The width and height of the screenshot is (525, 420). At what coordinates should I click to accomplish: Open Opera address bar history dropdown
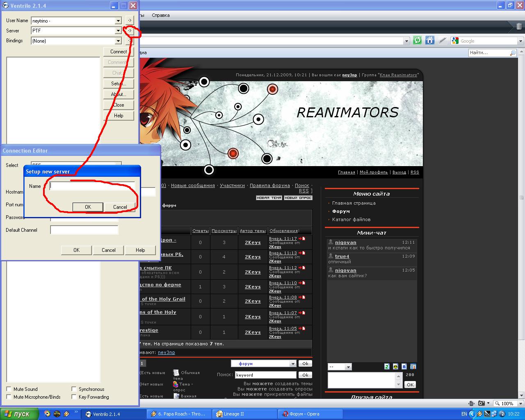coord(406,41)
